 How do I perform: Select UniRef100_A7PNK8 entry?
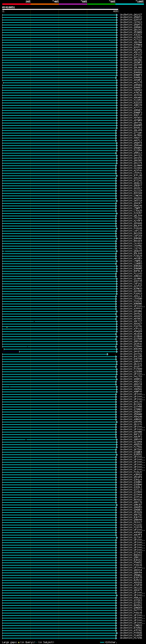(x=131, y=45)
